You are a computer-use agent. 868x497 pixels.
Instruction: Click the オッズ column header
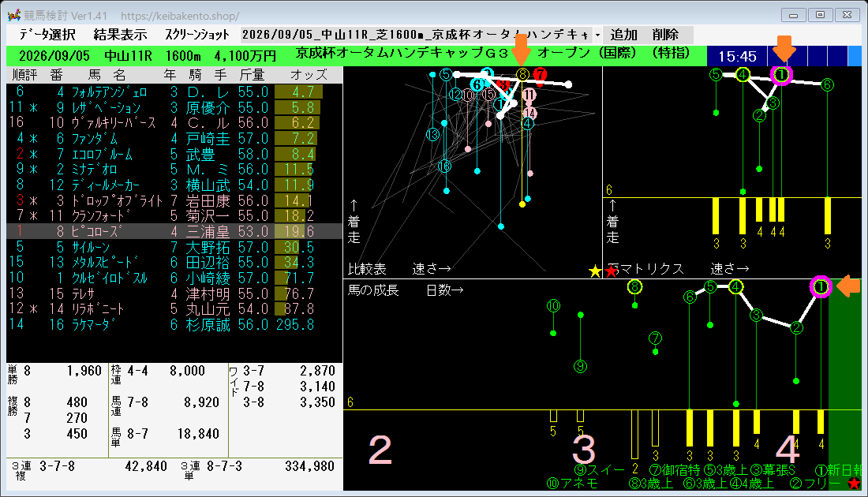pyautogui.click(x=309, y=75)
